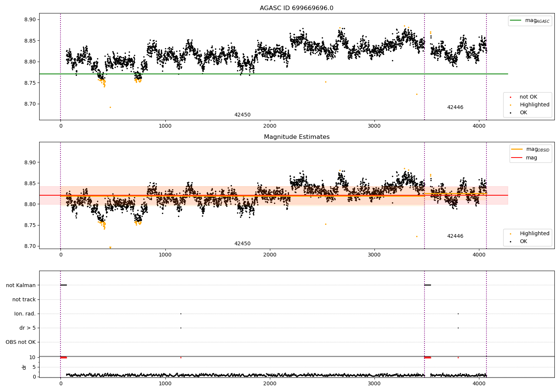Click orange outlier near x=2500 in AGASC ID plot
The image size is (560, 392).
click(x=326, y=82)
